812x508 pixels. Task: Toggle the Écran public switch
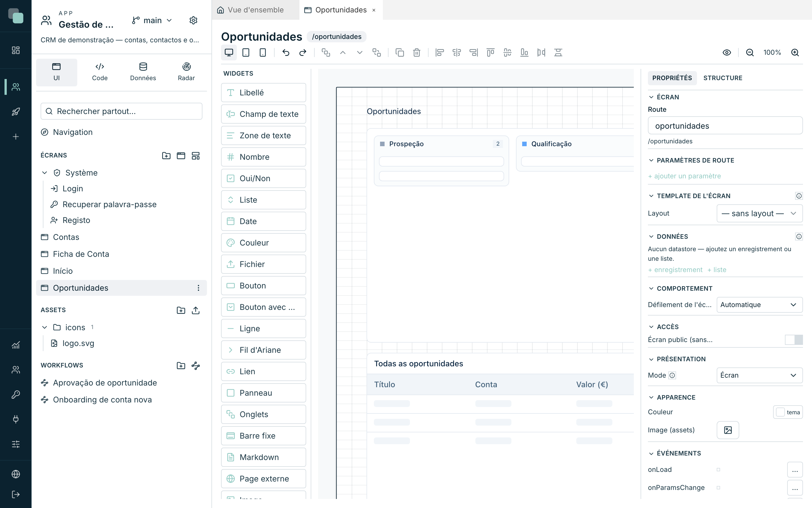click(794, 340)
